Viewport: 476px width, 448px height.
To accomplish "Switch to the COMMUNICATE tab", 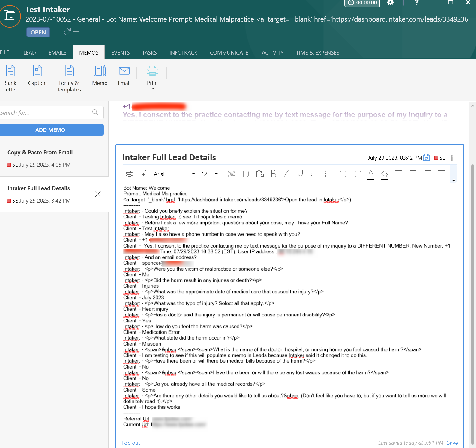I will pyautogui.click(x=229, y=52).
